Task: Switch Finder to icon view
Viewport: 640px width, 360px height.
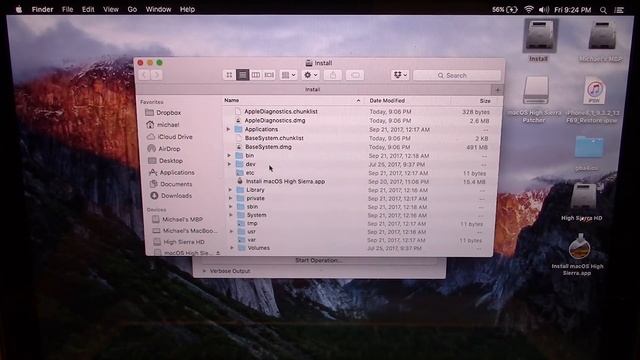Action: tap(229, 75)
